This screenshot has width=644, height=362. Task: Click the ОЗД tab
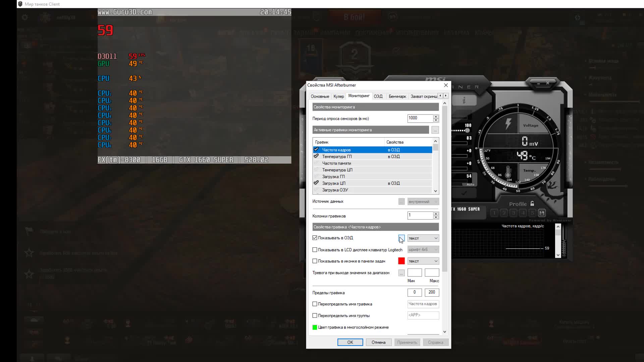[377, 96]
